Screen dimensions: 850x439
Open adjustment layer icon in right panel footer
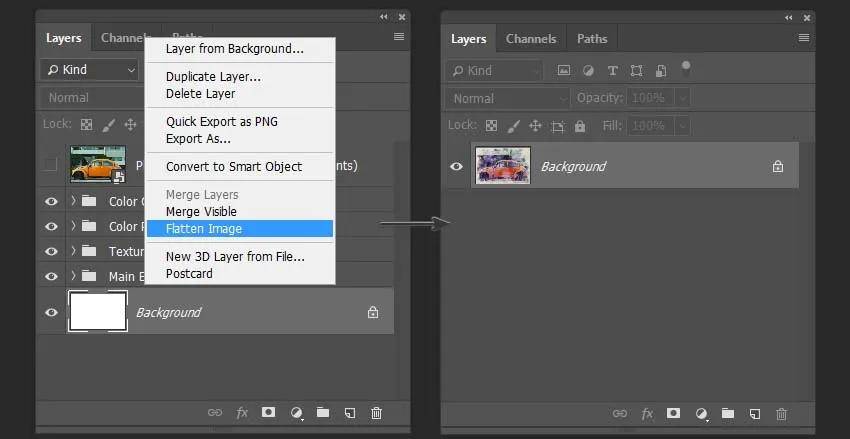[x=701, y=414]
